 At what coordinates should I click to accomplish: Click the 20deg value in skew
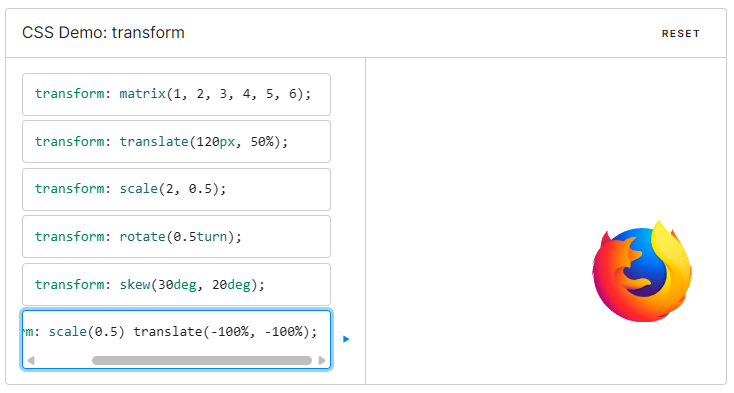231,284
